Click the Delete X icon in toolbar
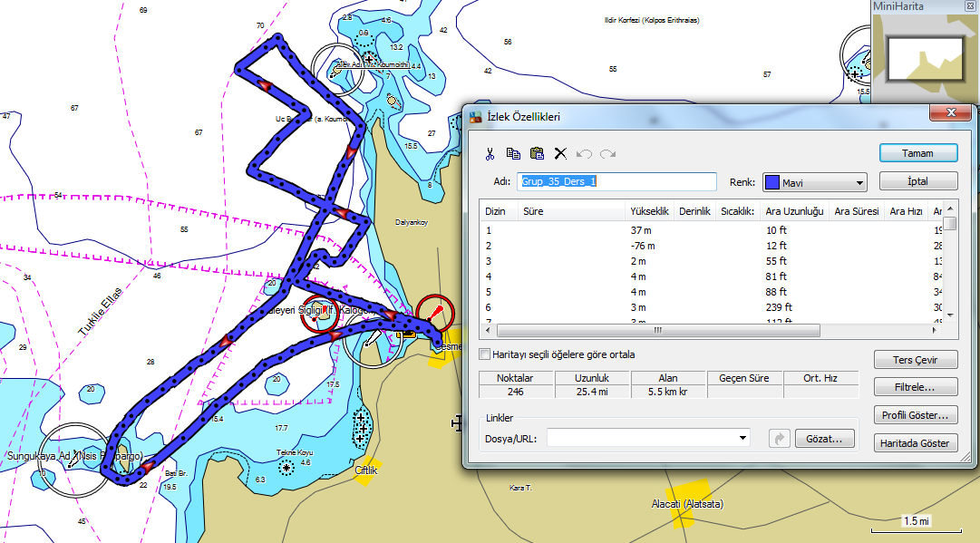 click(x=560, y=154)
